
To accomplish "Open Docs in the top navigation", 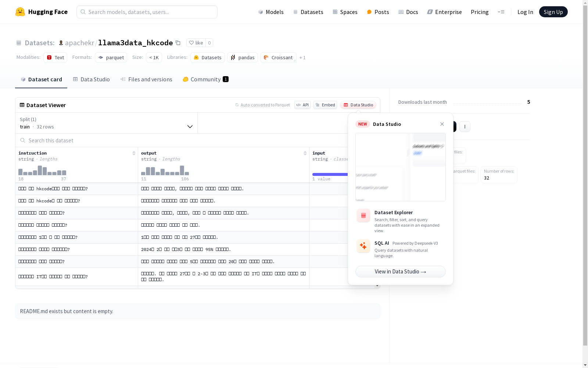I will coord(408,12).
